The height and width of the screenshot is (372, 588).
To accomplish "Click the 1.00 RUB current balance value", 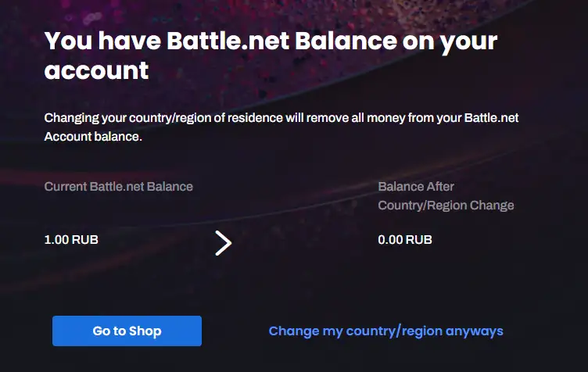I will click(71, 240).
